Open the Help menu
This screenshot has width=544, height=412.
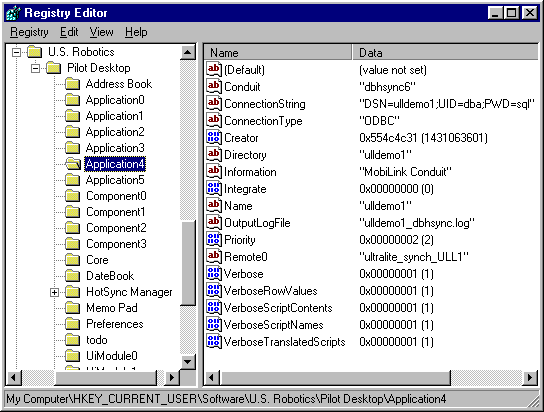tap(136, 32)
